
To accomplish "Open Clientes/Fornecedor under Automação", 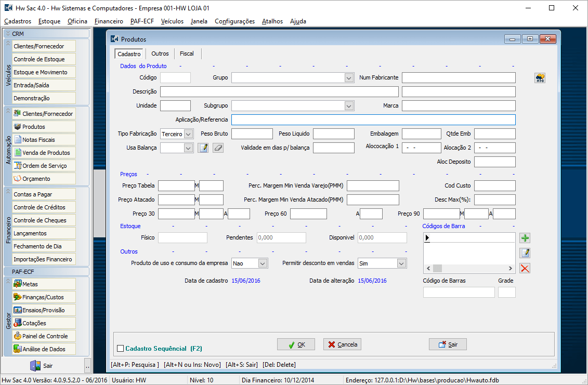I will [44, 114].
